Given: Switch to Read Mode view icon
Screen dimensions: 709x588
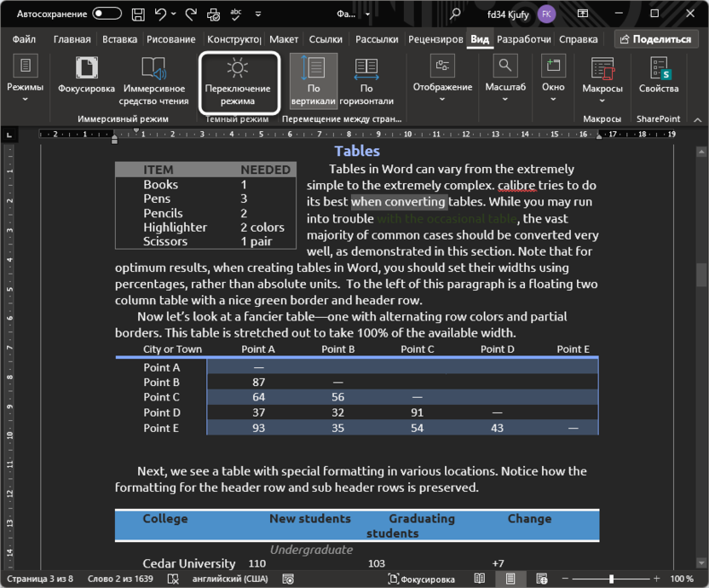Looking at the screenshot, I should (x=480, y=579).
